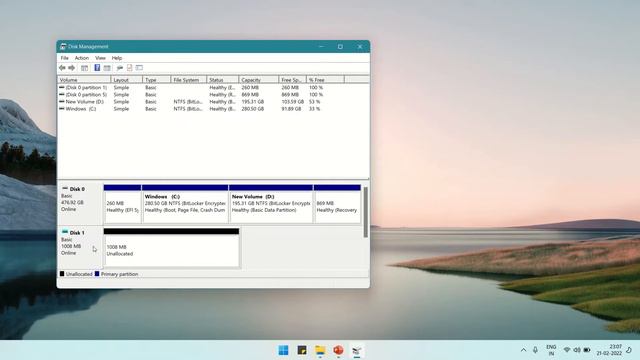Click the focus assist moon icon
This screenshot has width=640, height=360.
point(629,350)
